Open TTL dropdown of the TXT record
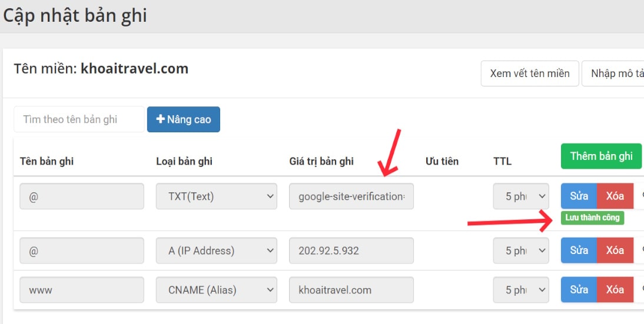The image size is (644, 324). (x=520, y=196)
